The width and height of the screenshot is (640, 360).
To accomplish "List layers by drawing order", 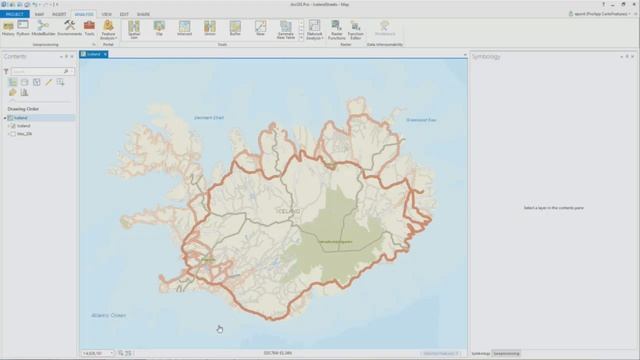I will click(13, 82).
